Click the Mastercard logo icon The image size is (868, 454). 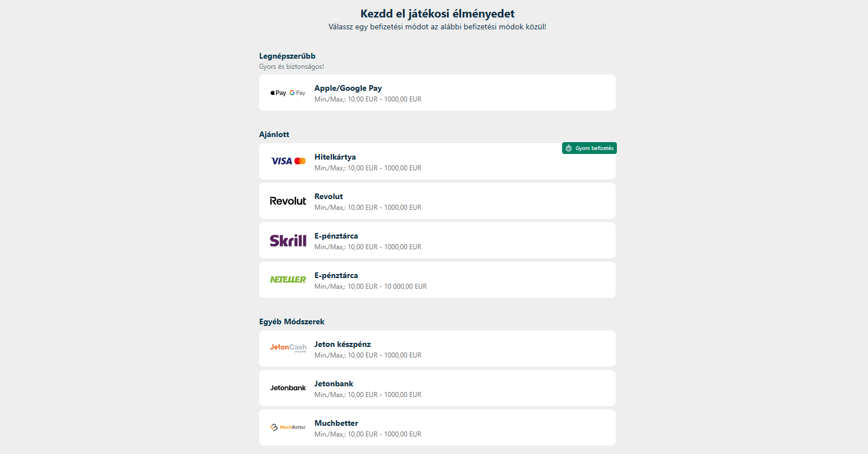click(x=300, y=161)
